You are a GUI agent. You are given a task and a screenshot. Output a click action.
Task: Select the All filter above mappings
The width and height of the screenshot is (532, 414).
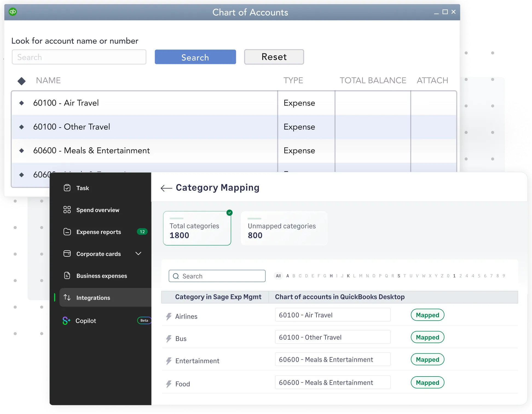point(278,276)
